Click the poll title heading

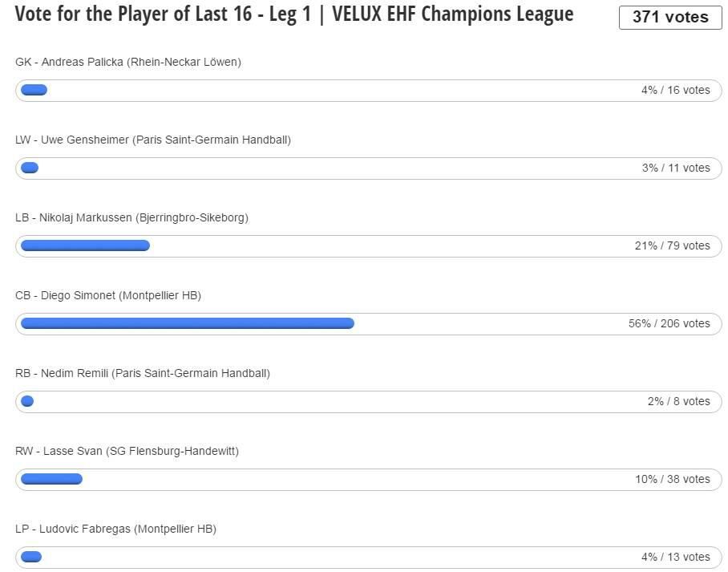coord(294,14)
